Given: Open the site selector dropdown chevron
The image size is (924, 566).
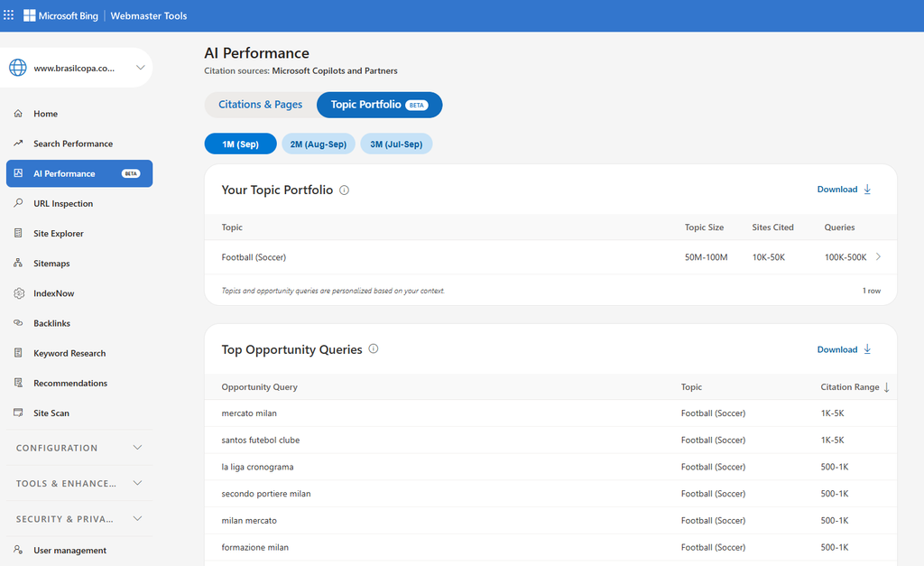Looking at the screenshot, I should click(x=140, y=67).
